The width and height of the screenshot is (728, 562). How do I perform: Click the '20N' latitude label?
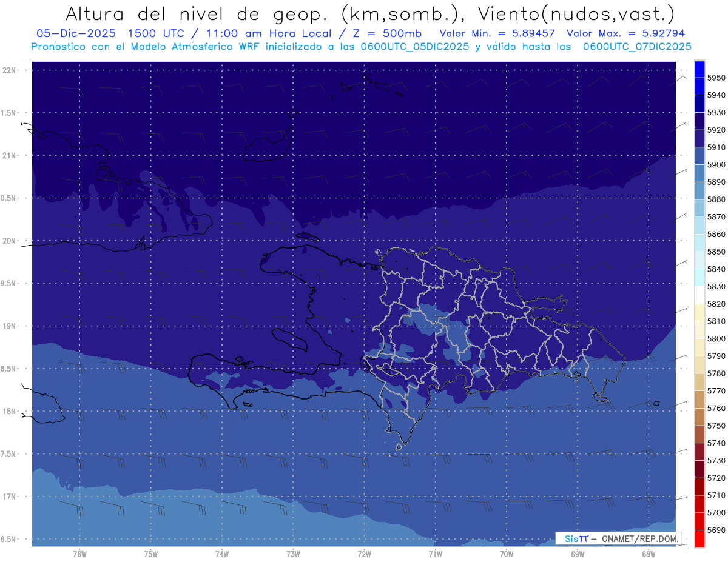(x=10, y=241)
